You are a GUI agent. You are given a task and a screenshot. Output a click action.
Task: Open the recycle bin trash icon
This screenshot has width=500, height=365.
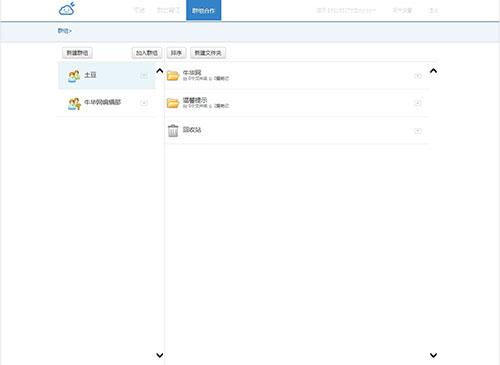pos(173,130)
